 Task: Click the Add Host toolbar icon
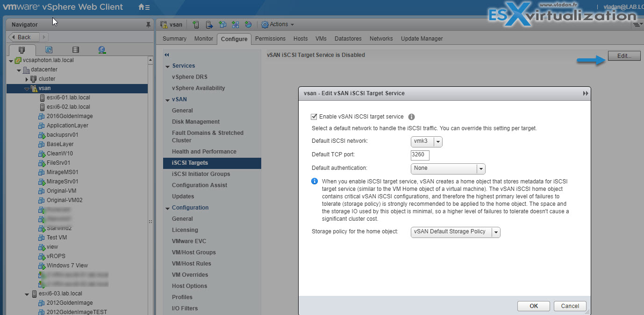(x=196, y=24)
